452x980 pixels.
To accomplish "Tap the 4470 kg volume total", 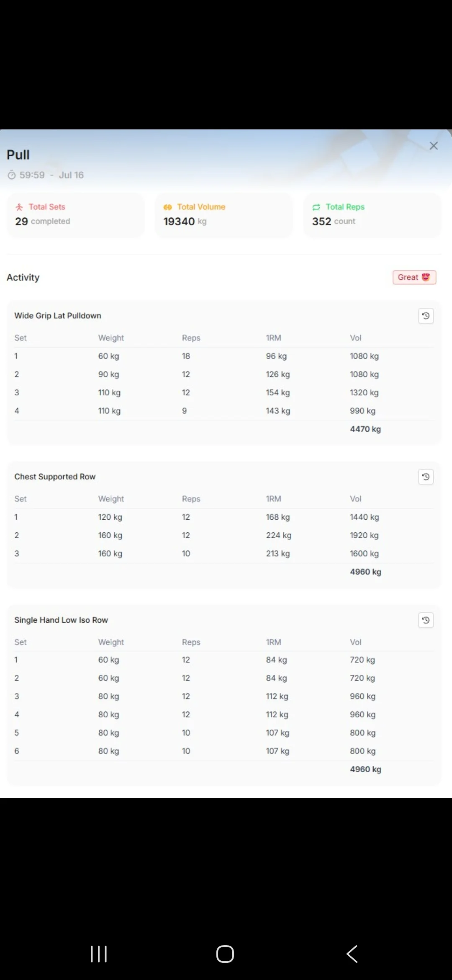I will (x=365, y=429).
